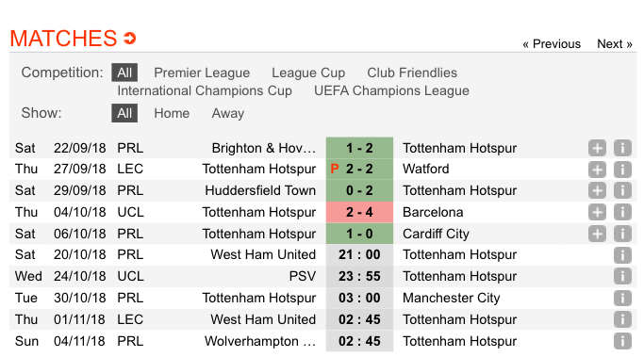
Task: Go to Next matches page
Action: (x=615, y=44)
